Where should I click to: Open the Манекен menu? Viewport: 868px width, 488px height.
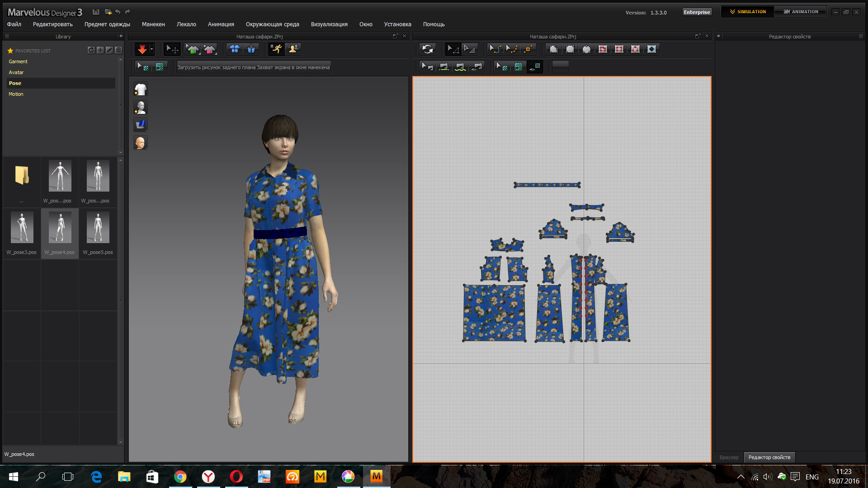pos(153,24)
